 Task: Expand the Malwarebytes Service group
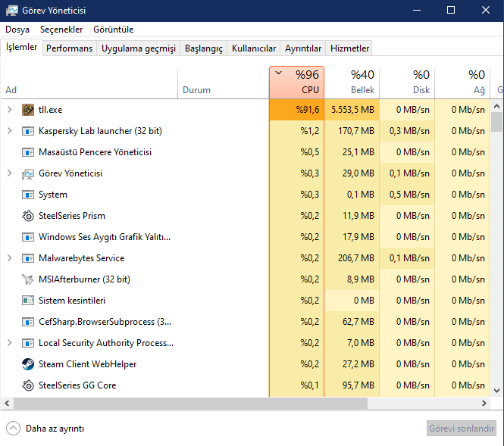[10, 258]
